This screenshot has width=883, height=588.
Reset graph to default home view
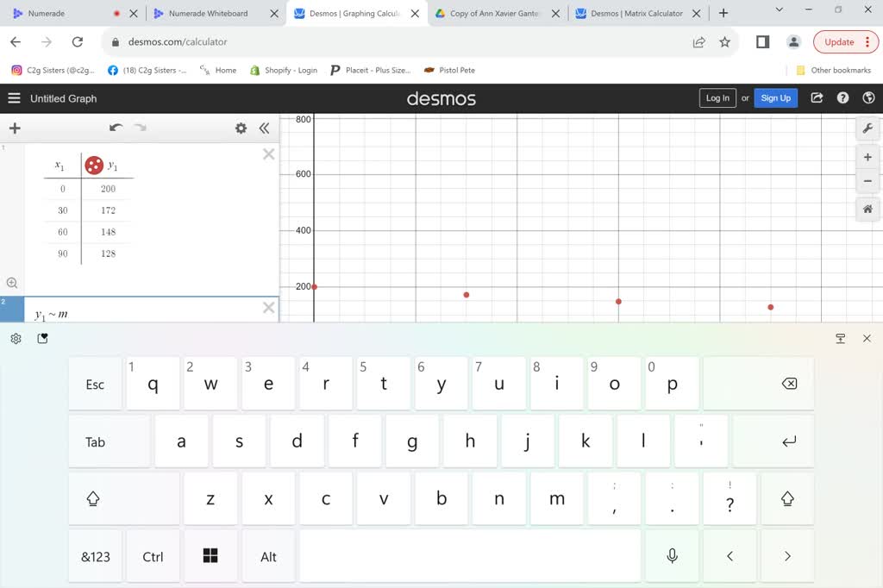pyautogui.click(x=867, y=209)
